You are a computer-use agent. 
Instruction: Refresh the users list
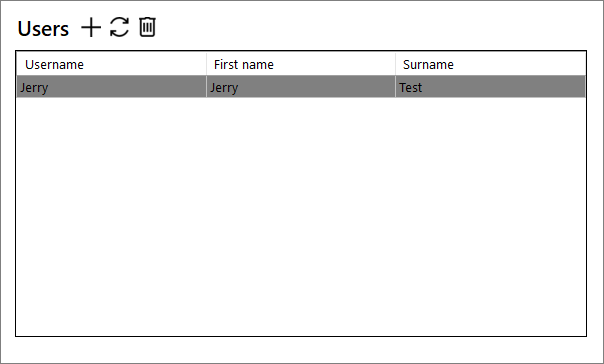tap(119, 27)
